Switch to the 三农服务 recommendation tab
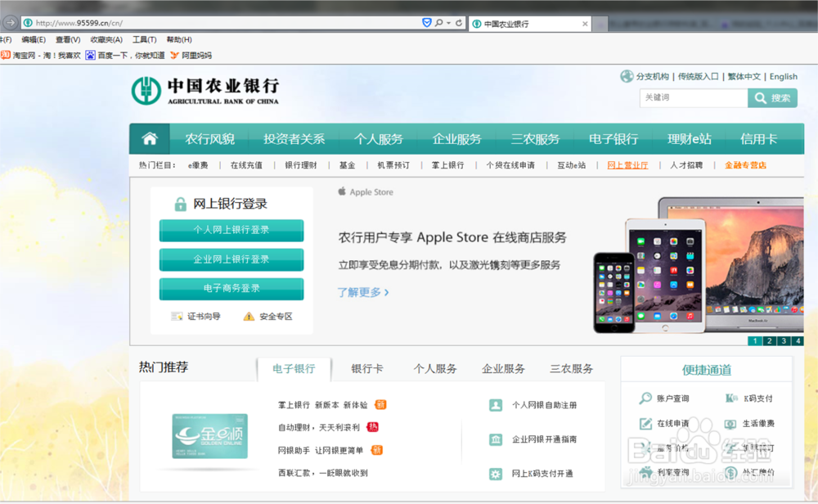This screenshot has width=818, height=504. [571, 368]
